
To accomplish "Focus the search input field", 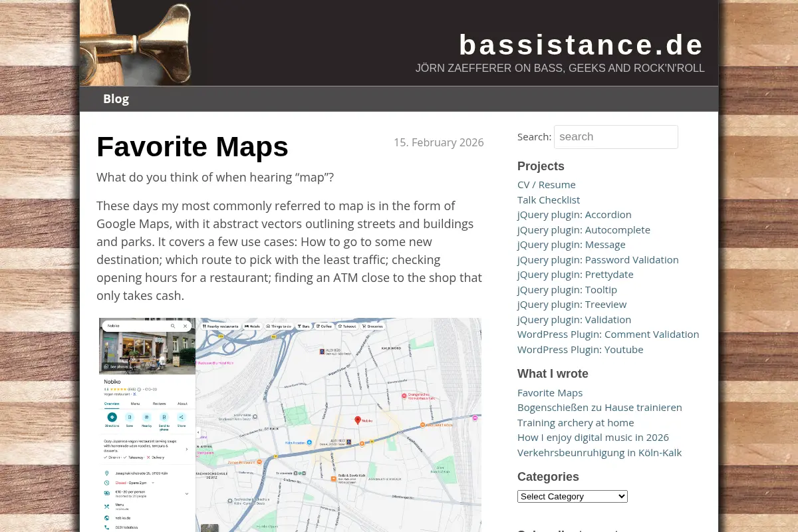I will tap(616, 137).
